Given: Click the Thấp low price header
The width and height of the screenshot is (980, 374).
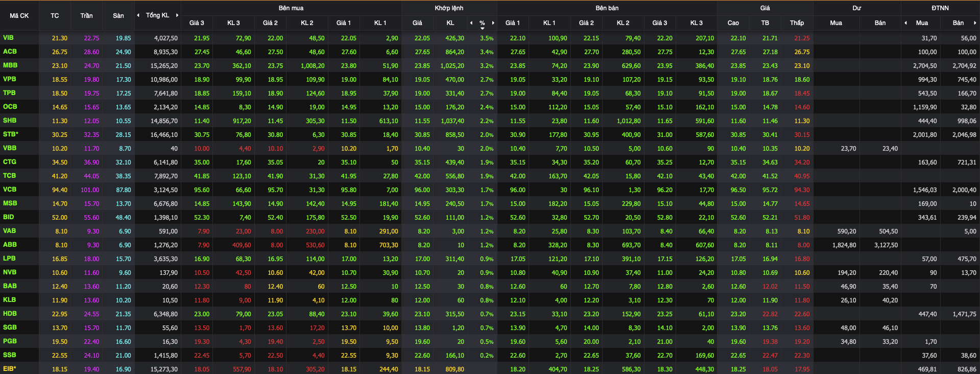Looking at the screenshot, I should click(x=797, y=23).
